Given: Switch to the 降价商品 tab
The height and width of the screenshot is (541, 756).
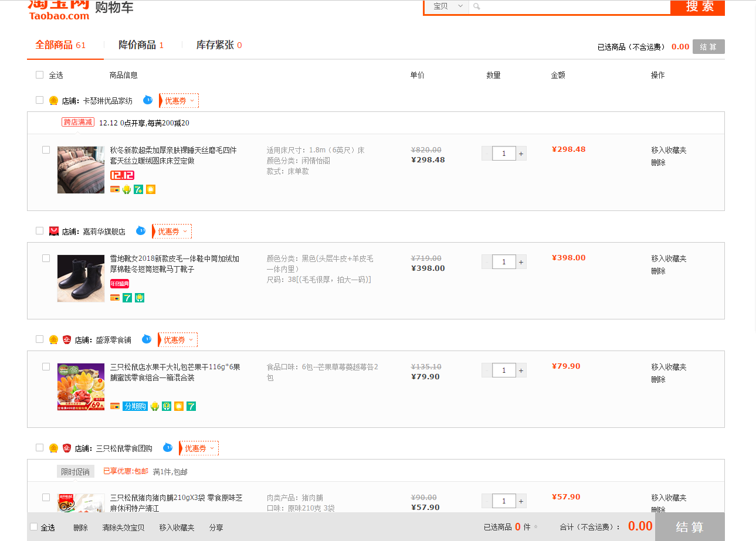Looking at the screenshot, I should pos(141,45).
